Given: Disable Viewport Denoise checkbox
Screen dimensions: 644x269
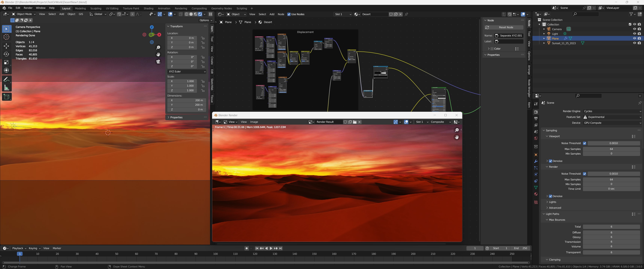Looking at the screenshot, I should [551, 161].
